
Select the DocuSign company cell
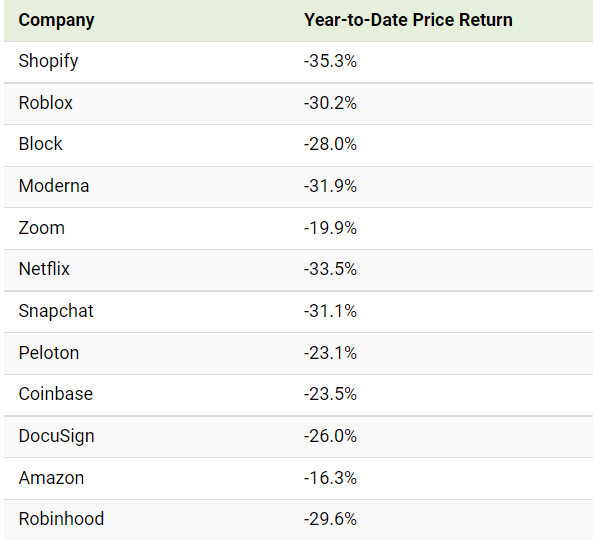coord(56,436)
